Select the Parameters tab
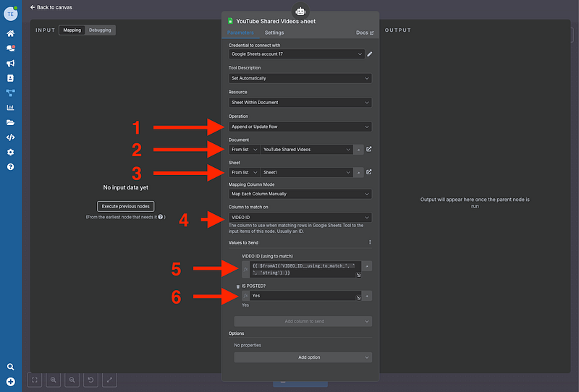Image resolution: width=579 pixels, height=392 pixels. click(240, 33)
